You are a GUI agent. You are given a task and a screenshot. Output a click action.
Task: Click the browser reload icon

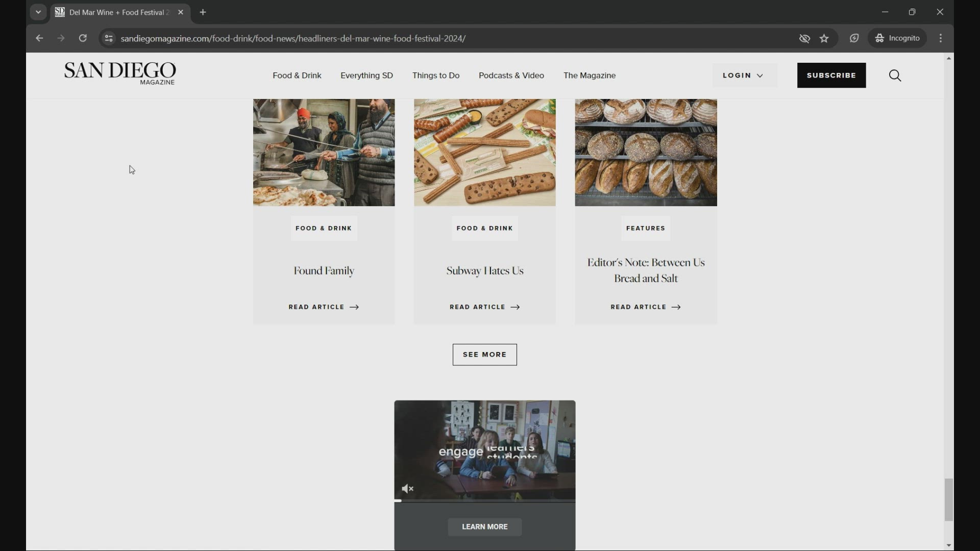click(83, 38)
